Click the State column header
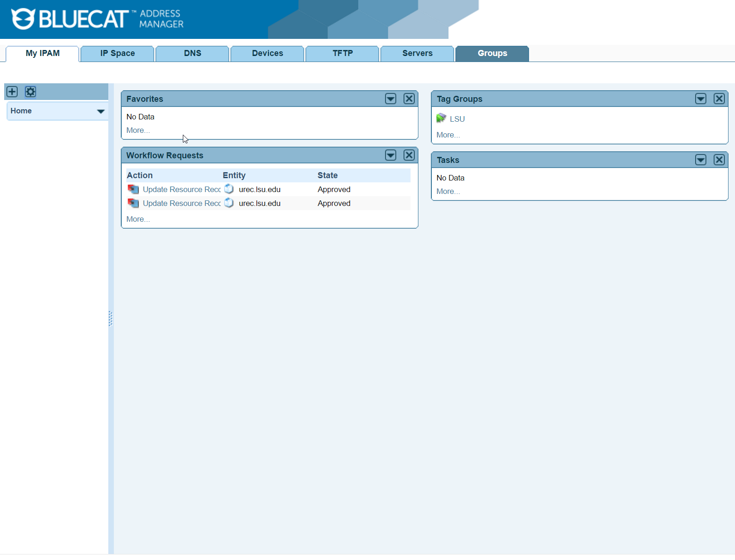735x560 pixels. [328, 175]
